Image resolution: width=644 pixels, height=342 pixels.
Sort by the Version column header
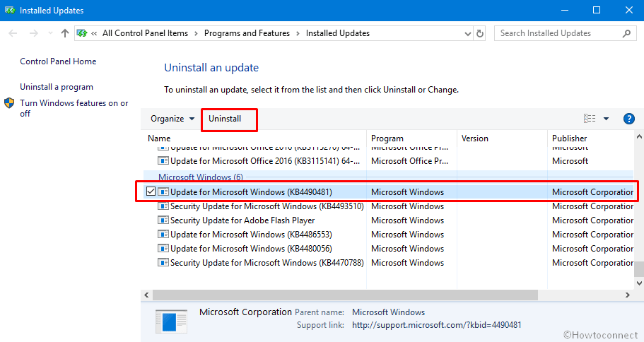(475, 138)
